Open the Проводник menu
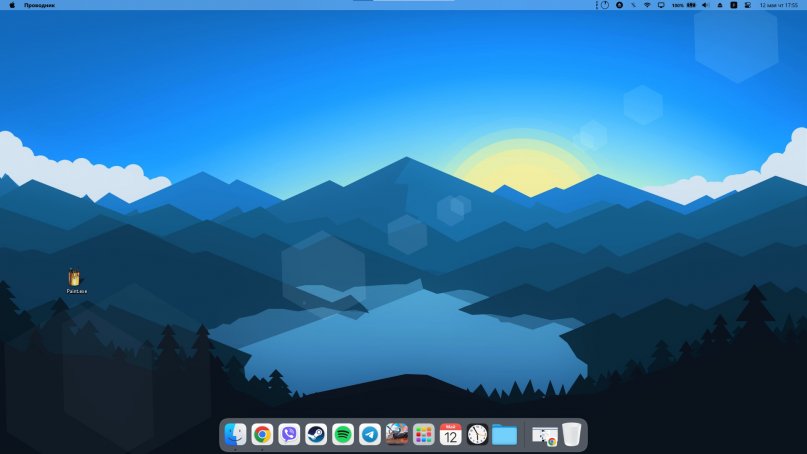Image resolution: width=807 pixels, height=454 pixels. 39,5
